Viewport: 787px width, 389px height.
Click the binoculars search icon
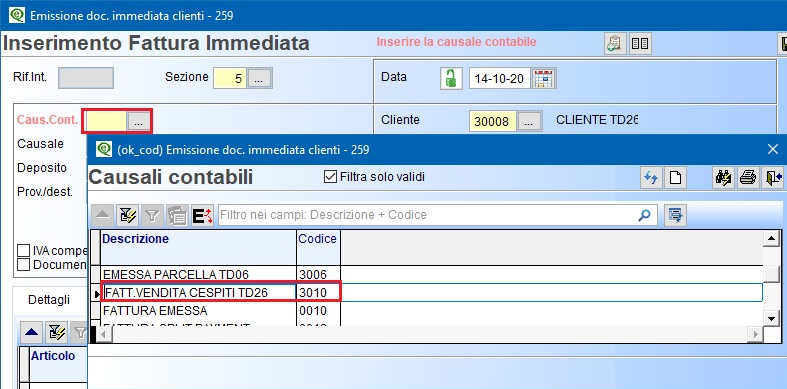pos(723,178)
